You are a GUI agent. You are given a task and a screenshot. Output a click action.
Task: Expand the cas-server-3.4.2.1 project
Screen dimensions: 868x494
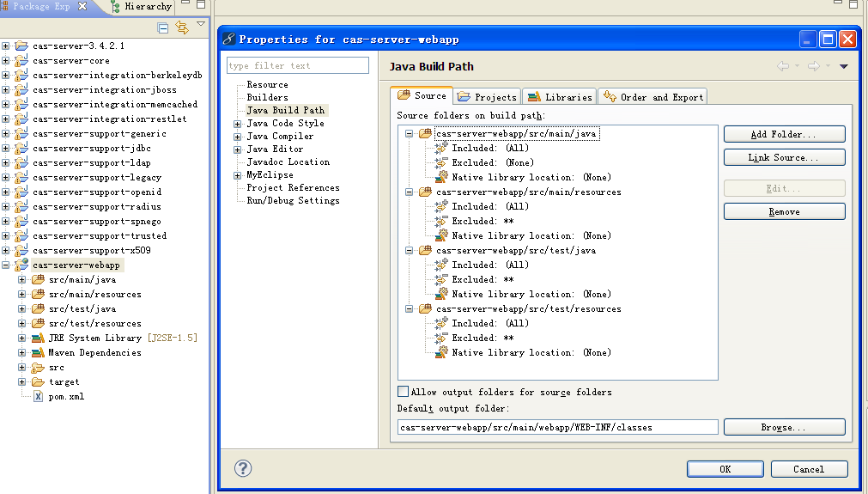tap(5, 46)
